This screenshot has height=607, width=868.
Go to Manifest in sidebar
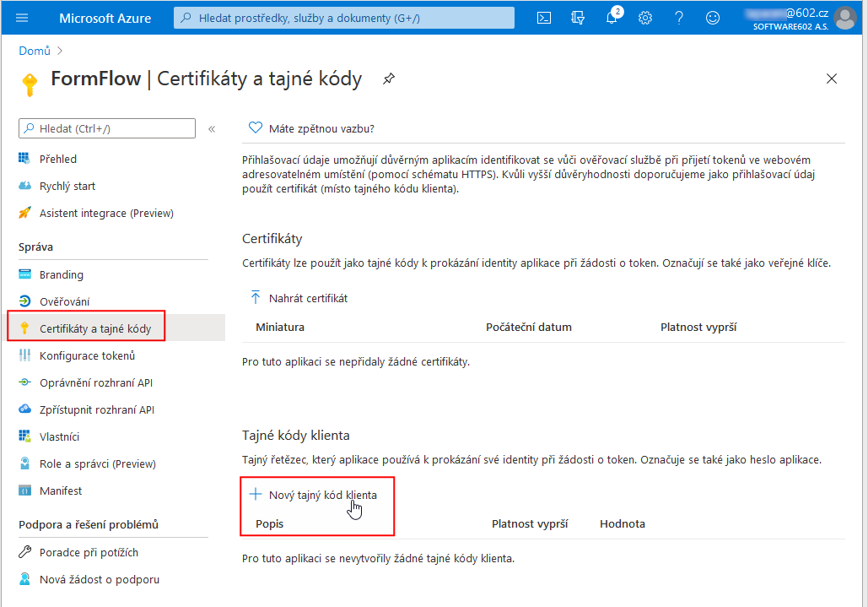click(61, 490)
